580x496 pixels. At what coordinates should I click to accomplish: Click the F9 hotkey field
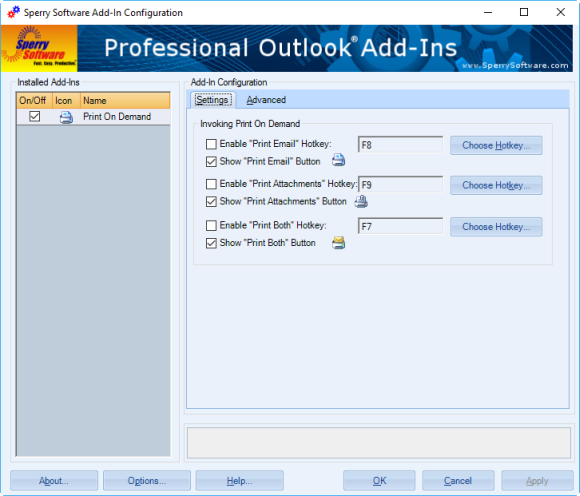pos(401,185)
